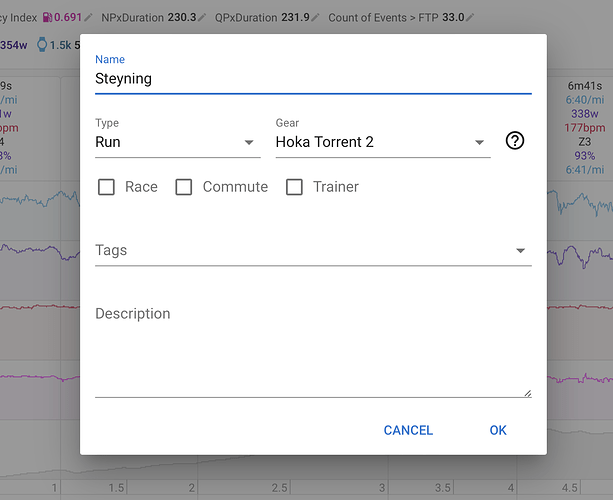Confirm the dialog with OK
This screenshot has height=500, width=613.
[498, 430]
